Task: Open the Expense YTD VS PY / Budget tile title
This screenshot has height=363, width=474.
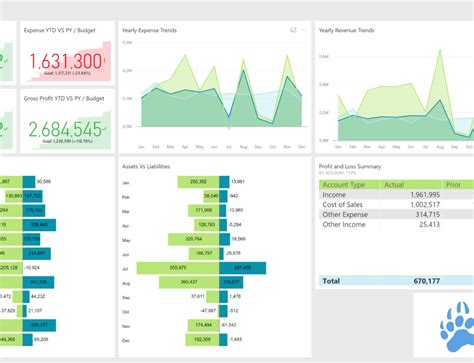Action: pos(59,30)
